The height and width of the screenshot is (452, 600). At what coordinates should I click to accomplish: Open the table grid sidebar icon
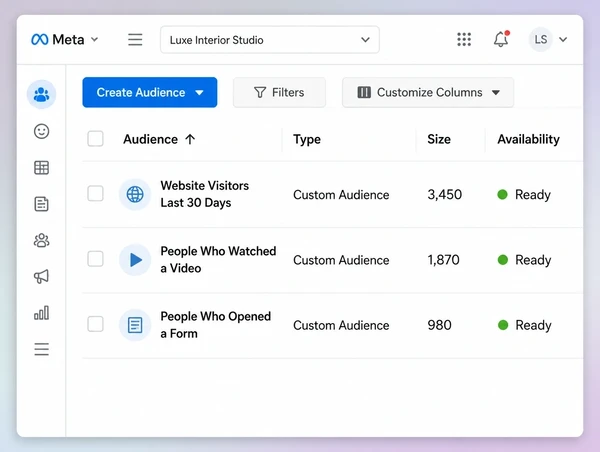[41, 168]
